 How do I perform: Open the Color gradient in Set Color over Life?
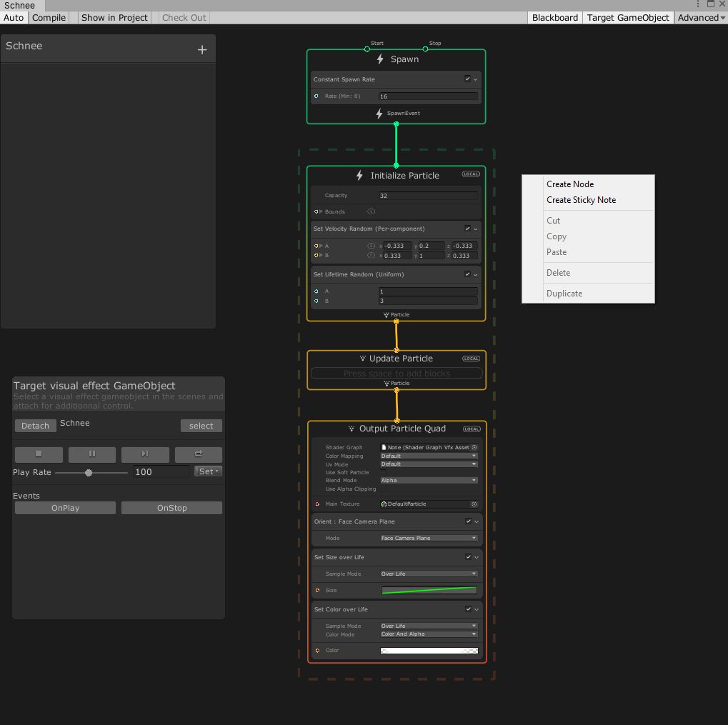tap(427, 650)
